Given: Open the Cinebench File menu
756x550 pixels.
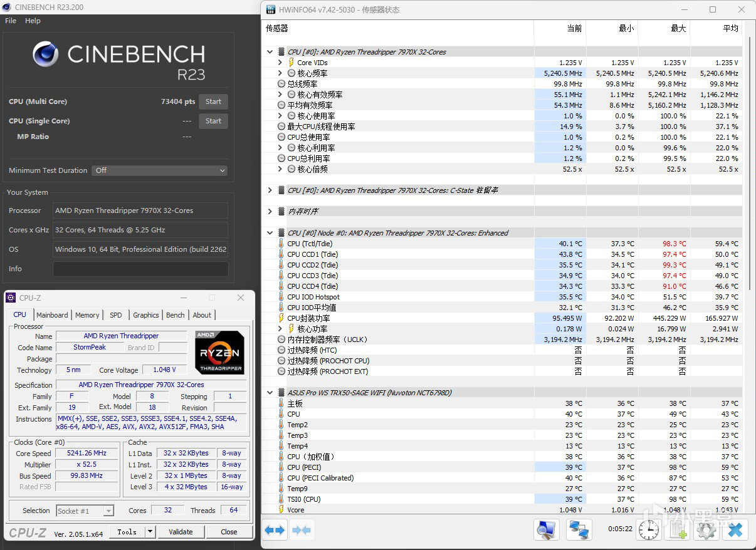Looking at the screenshot, I should tap(11, 21).
